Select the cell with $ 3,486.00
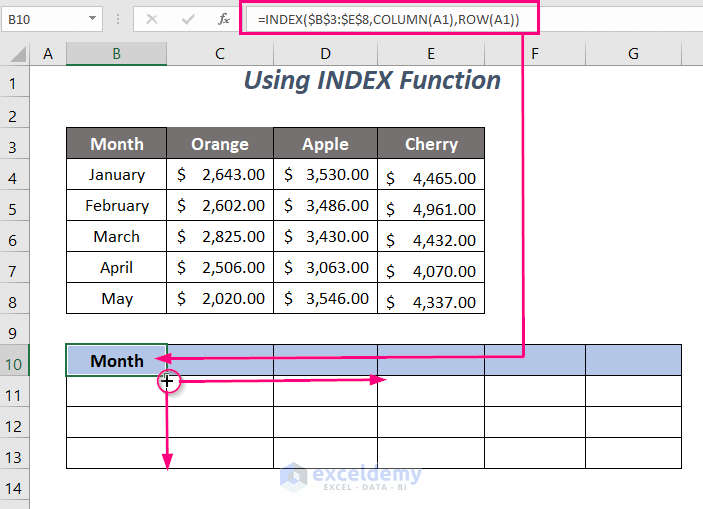The width and height of the screenshot is (703, 509). (x=325, y=205)
